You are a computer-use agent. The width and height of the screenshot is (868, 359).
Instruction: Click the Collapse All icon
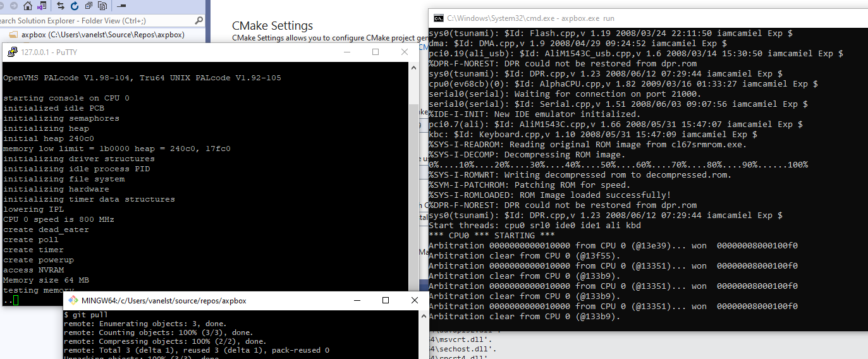pyautogui.click(x=89, y=6)
